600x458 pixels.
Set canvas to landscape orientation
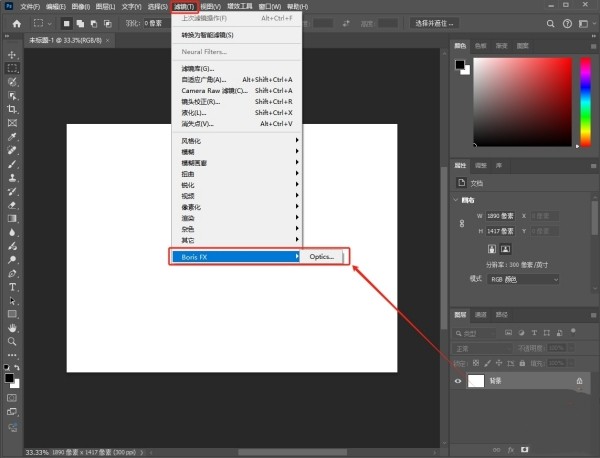[x=506, y=248]
